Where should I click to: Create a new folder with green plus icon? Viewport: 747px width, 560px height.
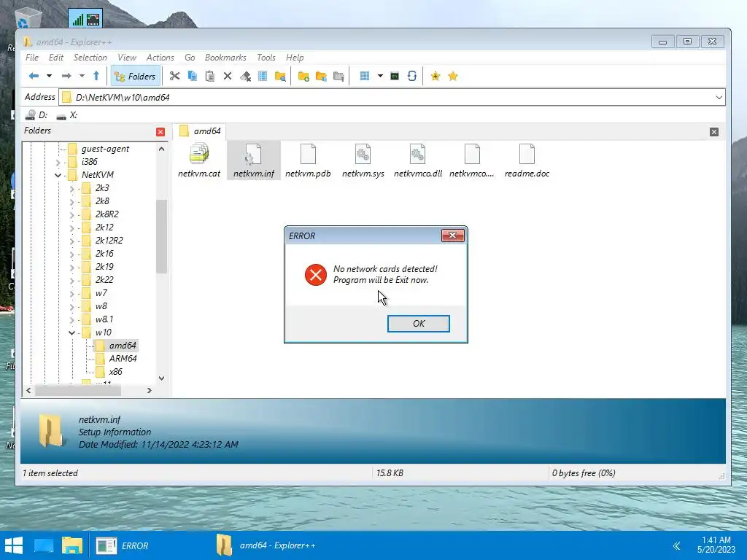[x=303, y=76]
